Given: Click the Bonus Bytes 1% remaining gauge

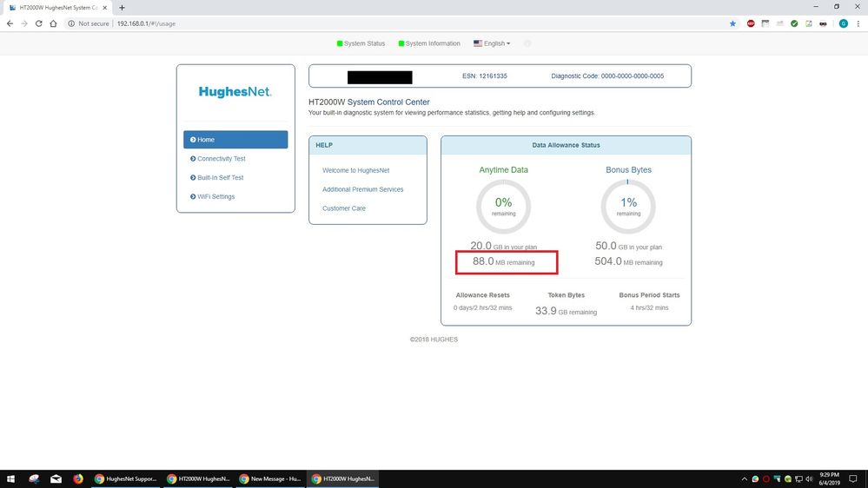Looking at the screenshot, I should click(628, 207).
